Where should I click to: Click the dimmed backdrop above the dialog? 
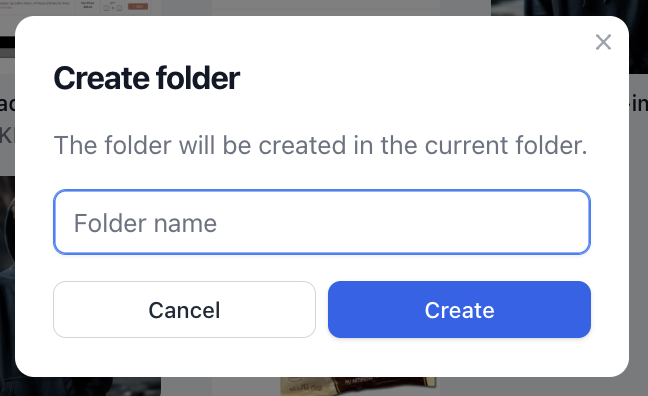click(326, 7)
